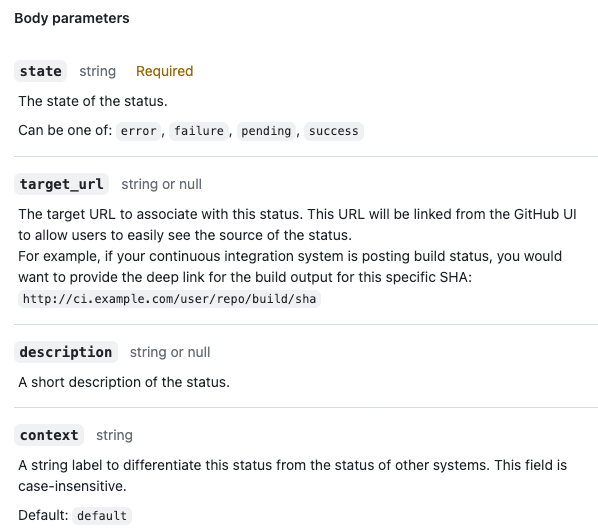Click the Required label beside state

click(164, 71)
